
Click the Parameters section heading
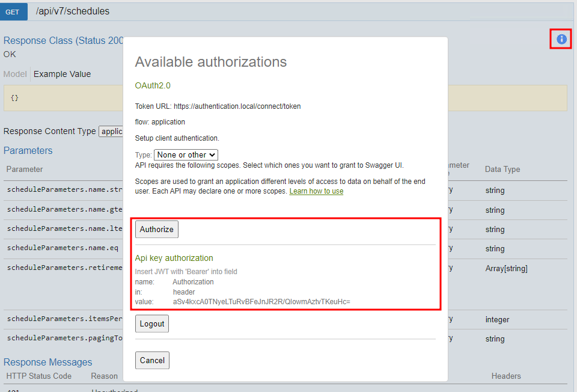(x=28, y=150)
